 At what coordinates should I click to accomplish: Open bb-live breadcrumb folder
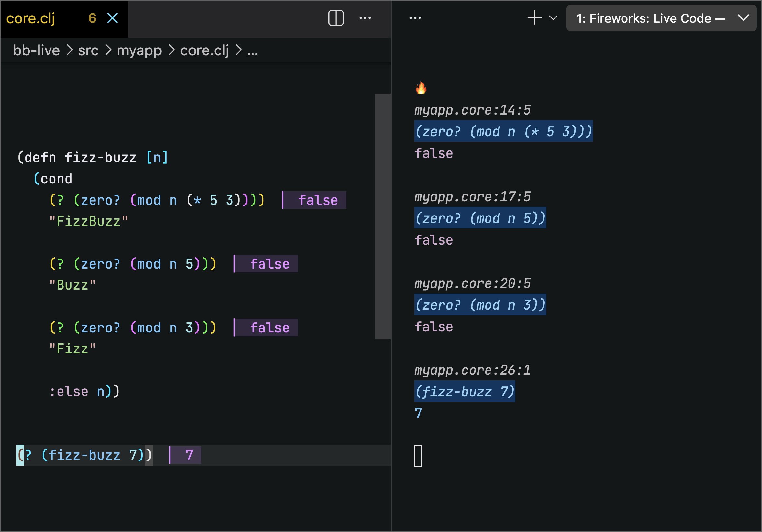[37, 50]
